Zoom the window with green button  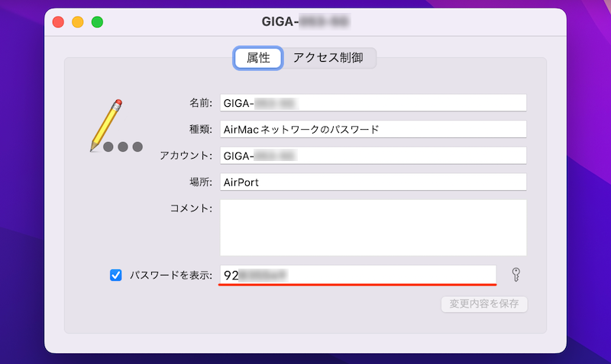tap(97, 22)
